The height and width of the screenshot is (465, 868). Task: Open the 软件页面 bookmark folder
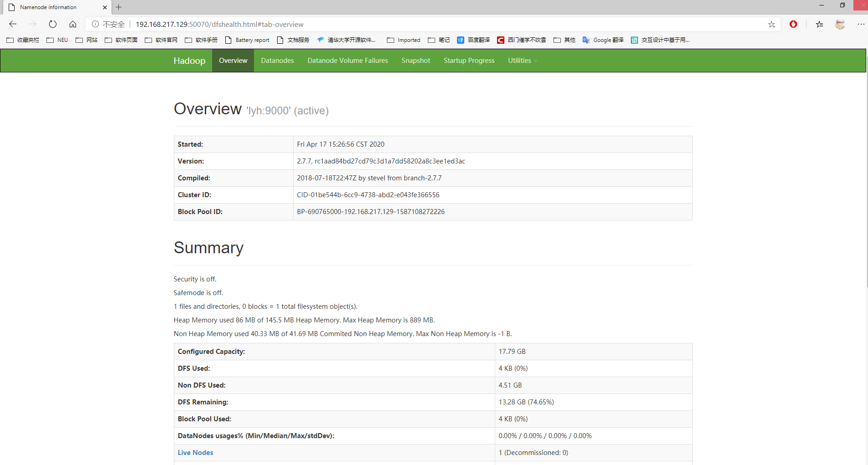tap(121, 40)
